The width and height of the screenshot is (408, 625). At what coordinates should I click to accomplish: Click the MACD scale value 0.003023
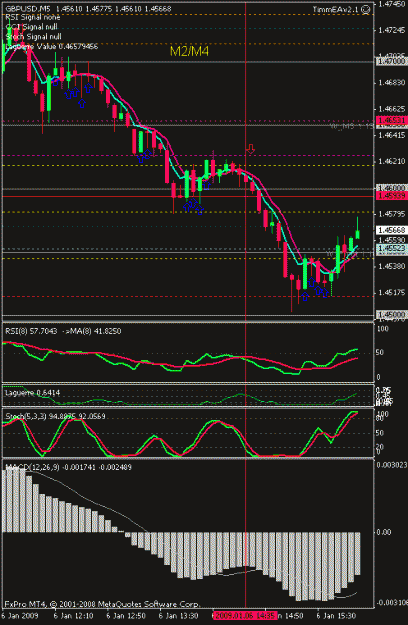[x=392, y=465]
